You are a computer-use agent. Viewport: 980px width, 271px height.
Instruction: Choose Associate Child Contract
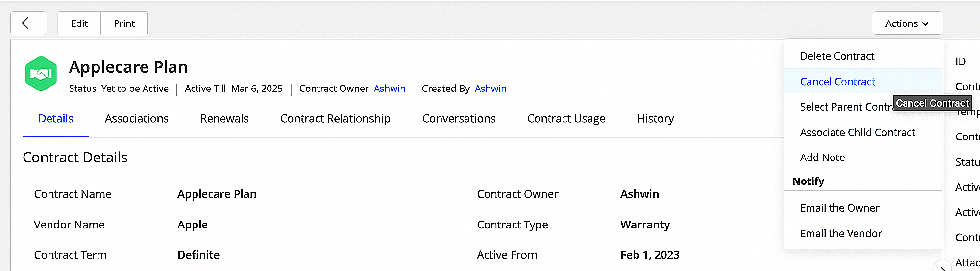[x=857, y=133]
